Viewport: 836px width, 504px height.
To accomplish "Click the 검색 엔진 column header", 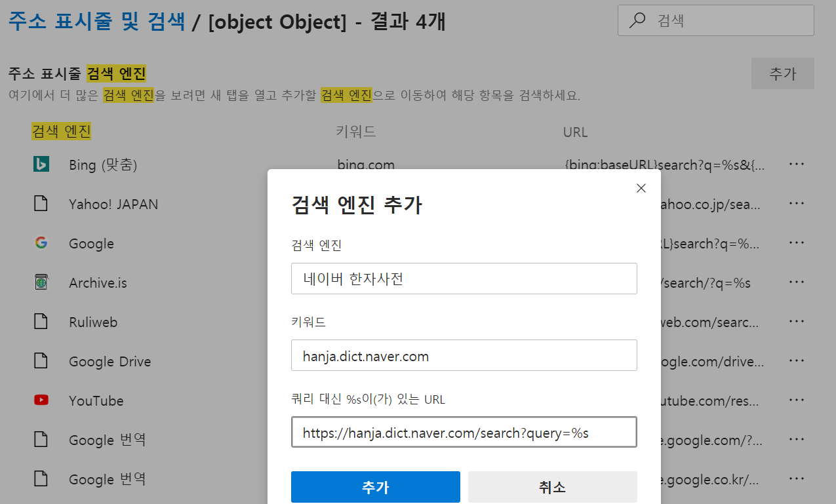I will coord(61,131).
